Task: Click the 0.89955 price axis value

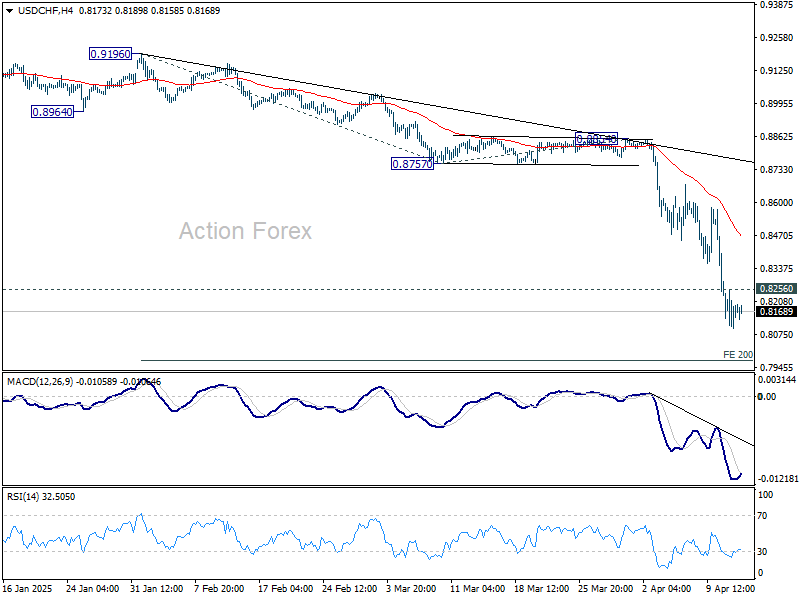Action: [x=776, y=104]
